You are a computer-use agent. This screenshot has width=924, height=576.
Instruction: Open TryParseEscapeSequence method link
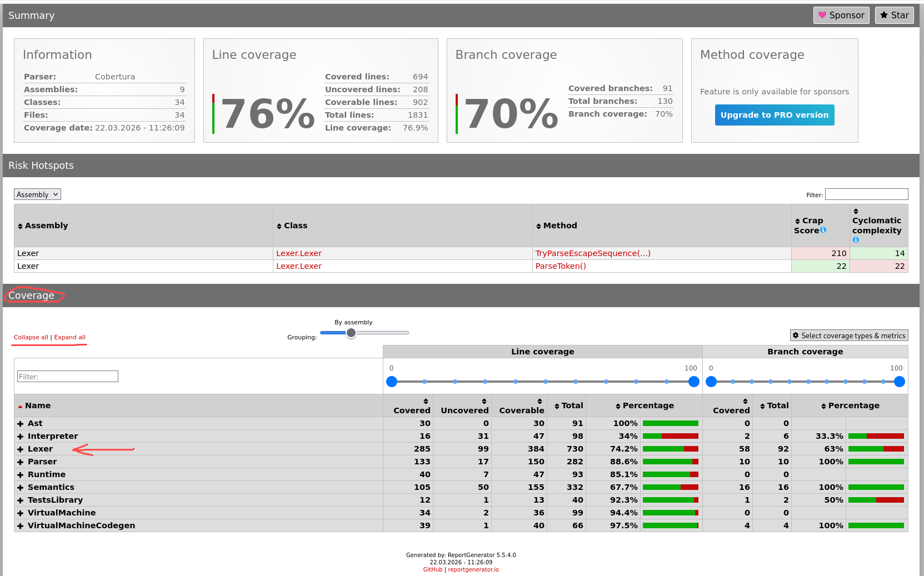[x=592, y=254]
